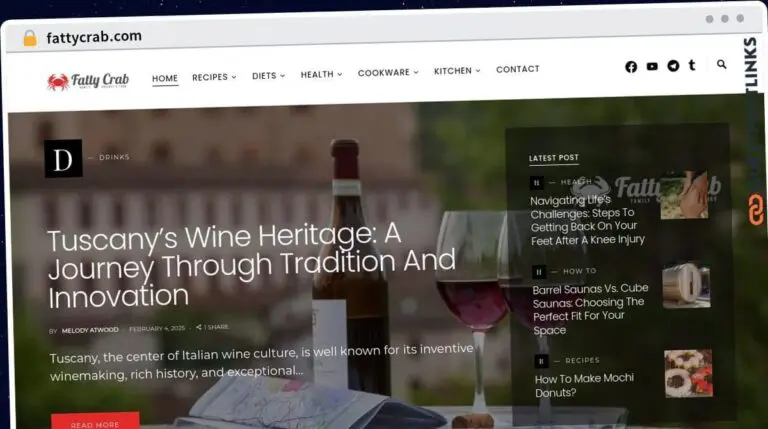Open the Telegram social icon
768x429 pixels.
[x=673, y=66]
